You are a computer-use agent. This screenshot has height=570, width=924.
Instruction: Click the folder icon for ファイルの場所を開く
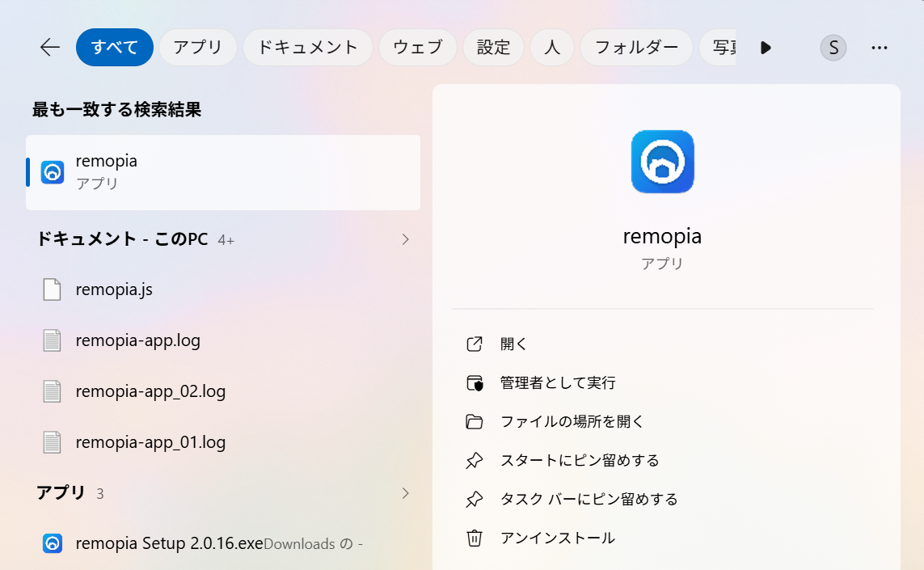click(x=475, y=421)
